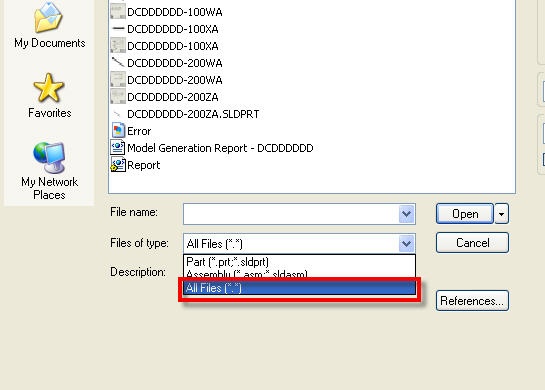Choose 'Assembly (*.asm;*.sldasm)' file type
The image size is (545, 390).
click(299, 274)
